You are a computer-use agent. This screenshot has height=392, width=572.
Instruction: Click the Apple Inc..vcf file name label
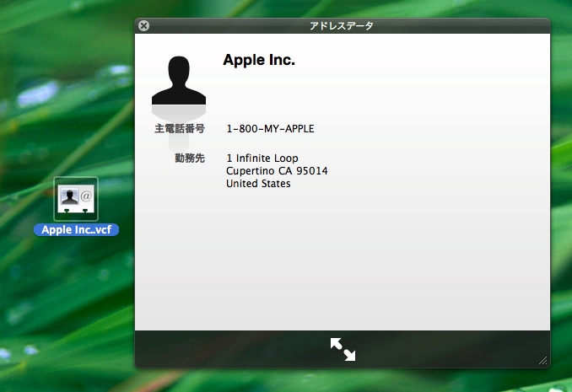pyautogui.click(x=76, y=230)
